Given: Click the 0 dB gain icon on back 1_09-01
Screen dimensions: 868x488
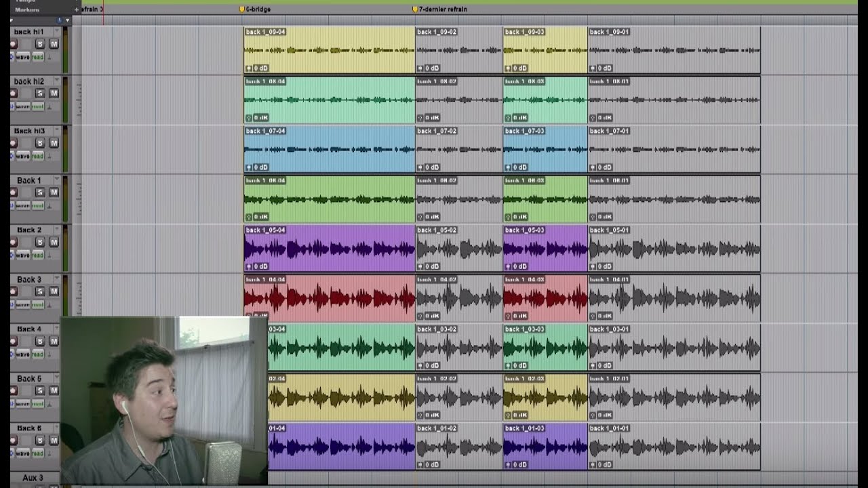Looking at the screenshot, I should point(593,68).
